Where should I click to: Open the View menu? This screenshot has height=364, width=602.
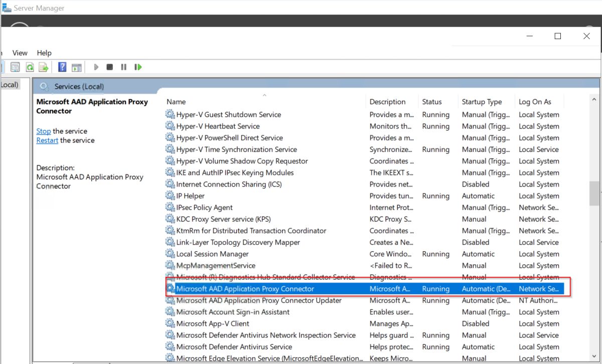click(x=20, y=53)
